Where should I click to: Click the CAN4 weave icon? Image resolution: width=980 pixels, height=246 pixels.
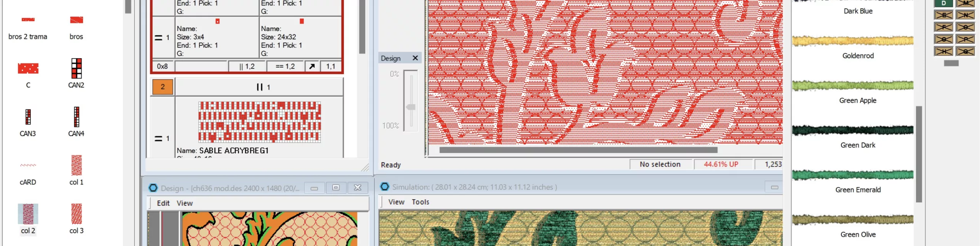pos(76,117)
